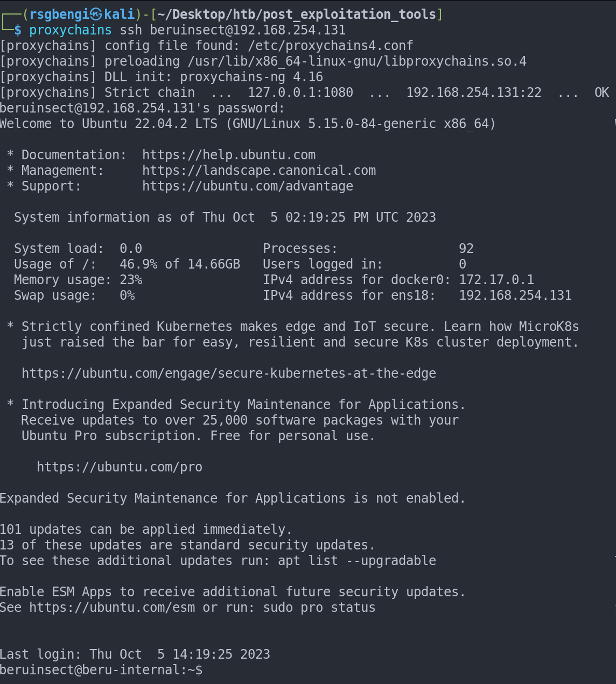
Task: Click the proxychains command word
Action: [71, 30]
